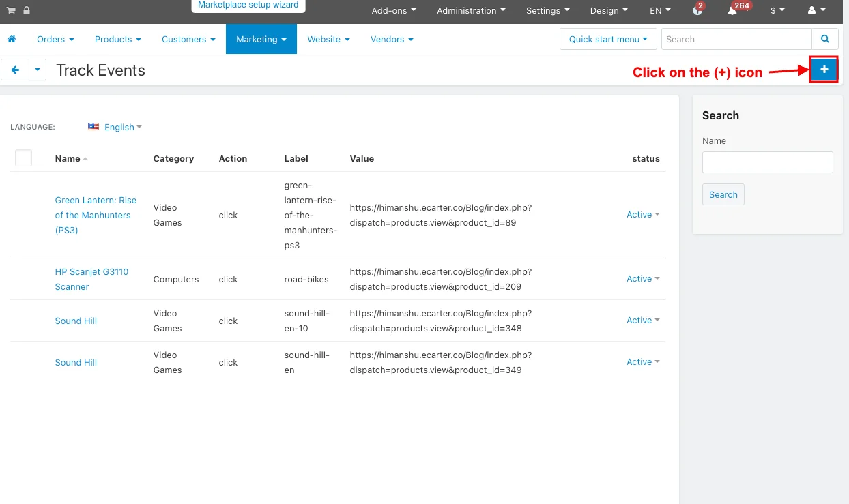Image resolution: width=849 pixels, height=504 pixels.
Task: Click the icon with red 2 badge
Action: pyautogui.click(x=697, y=11)
